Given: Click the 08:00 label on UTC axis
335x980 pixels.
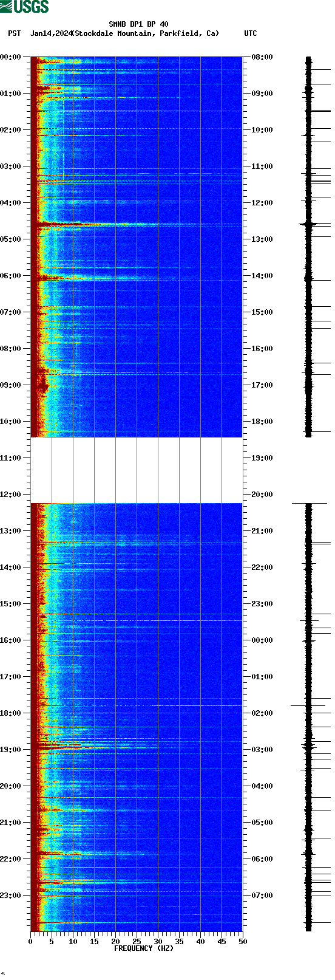Looking at the screenshot, I should (262, 57).
